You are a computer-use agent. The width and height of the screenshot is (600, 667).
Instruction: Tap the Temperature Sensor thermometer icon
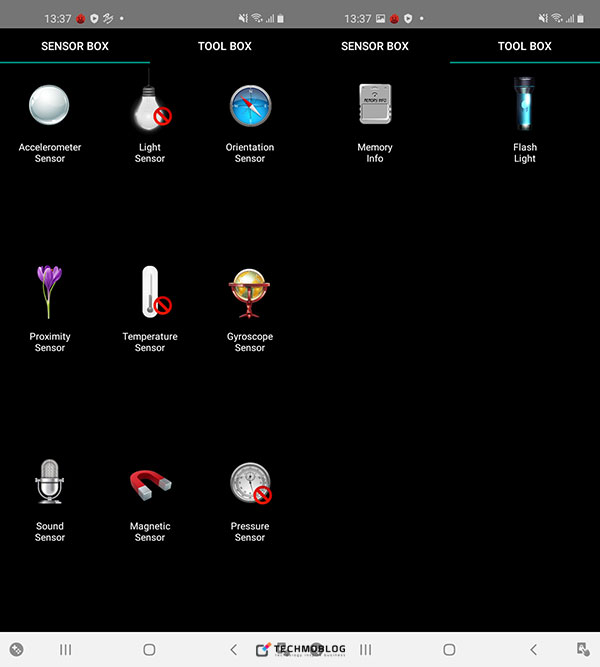click(x=155, y=292)
